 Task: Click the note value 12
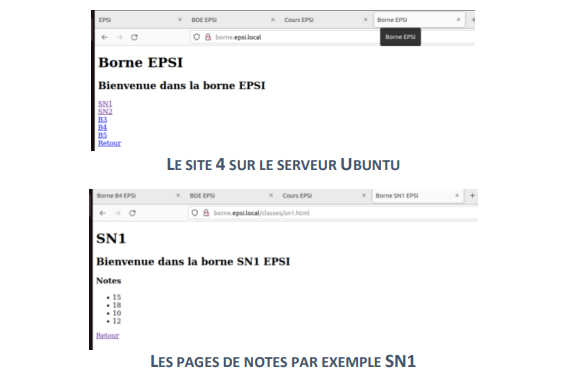click(x=117, y=321)
